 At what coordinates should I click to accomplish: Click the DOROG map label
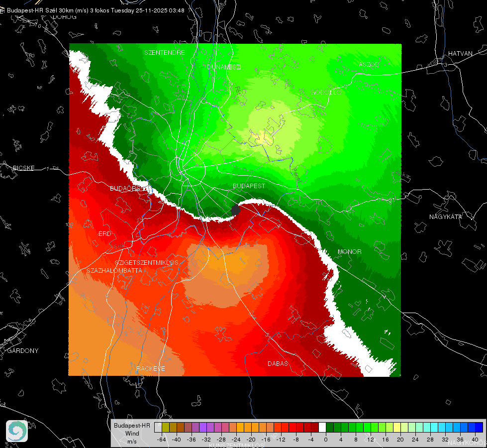(65, 17)
